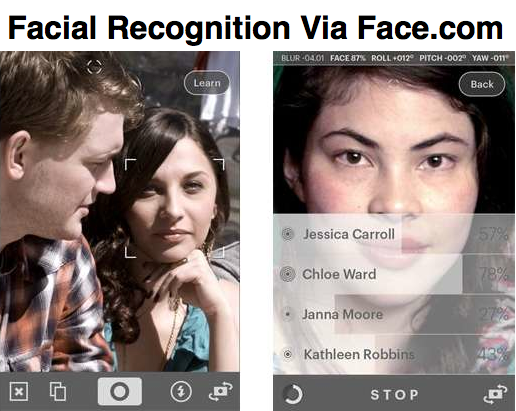Tap the ROLL +012° status indicator
This screenshot has height=411, width=516.
(392, 58)
